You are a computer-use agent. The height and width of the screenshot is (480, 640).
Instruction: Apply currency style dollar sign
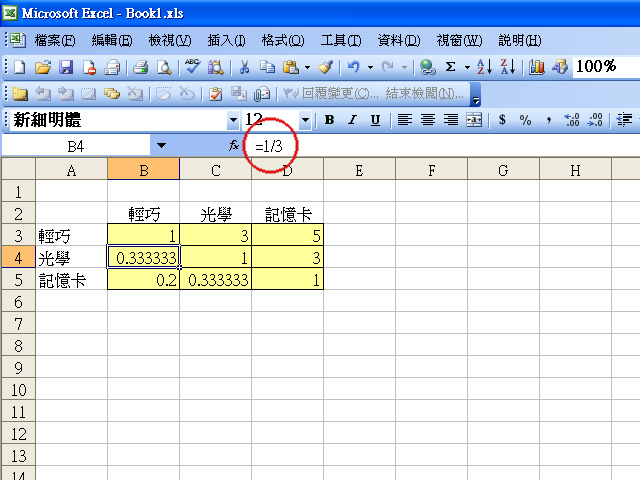point(502,120)
